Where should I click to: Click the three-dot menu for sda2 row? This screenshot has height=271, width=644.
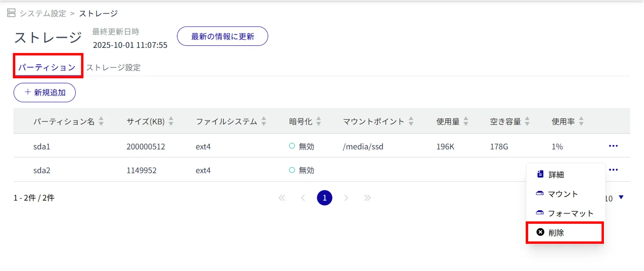click(613, 170)
